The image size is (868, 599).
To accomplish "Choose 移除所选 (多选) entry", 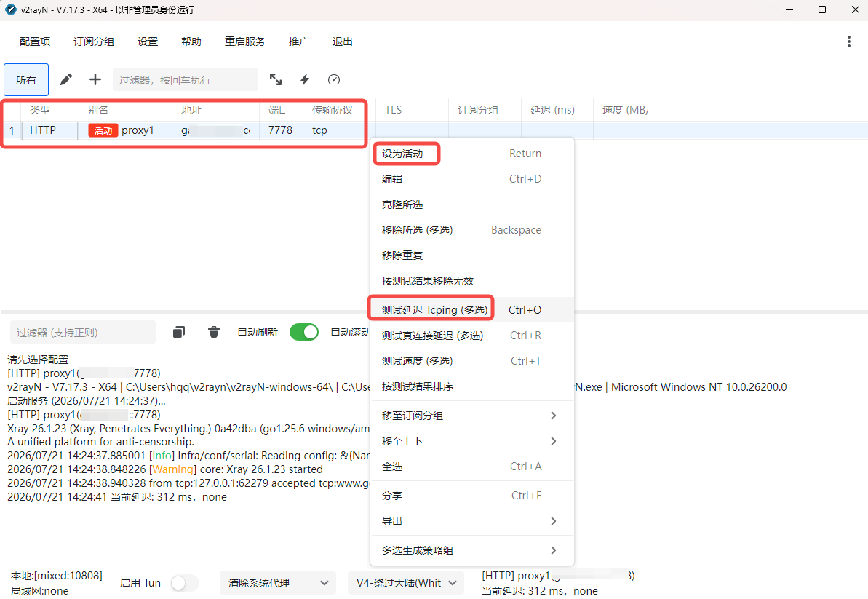I will pos(472,230).
